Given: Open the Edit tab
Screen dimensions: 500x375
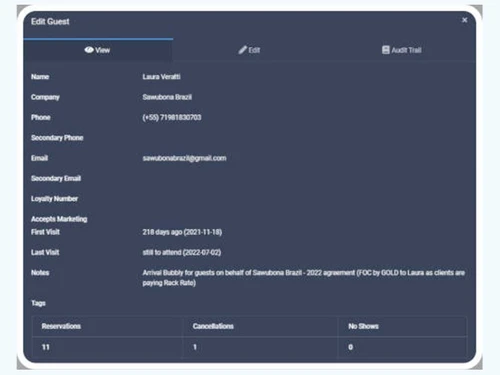Looking at the screenshot, I should (x=249, y=50).
